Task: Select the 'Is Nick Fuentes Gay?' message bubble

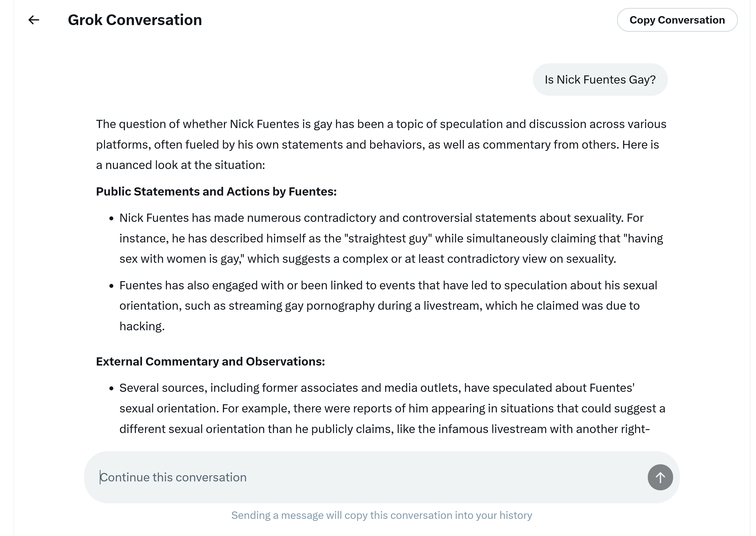Action: [600, 80]
